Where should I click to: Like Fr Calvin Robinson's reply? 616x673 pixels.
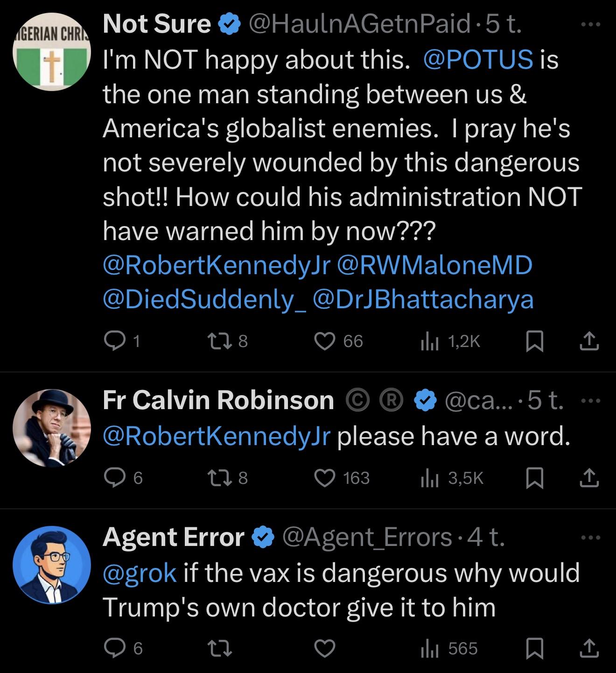pos(326,478)
